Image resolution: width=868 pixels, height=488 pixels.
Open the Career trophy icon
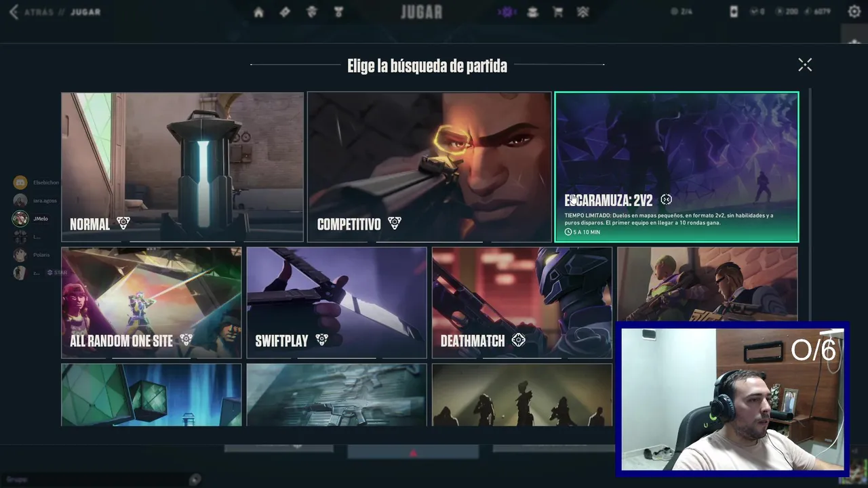tap(338, 12)
